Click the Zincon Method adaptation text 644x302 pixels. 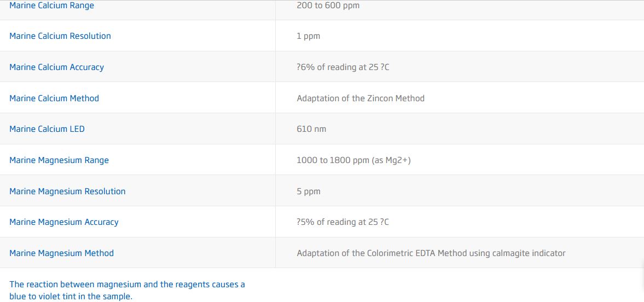(x=361, y=98)
